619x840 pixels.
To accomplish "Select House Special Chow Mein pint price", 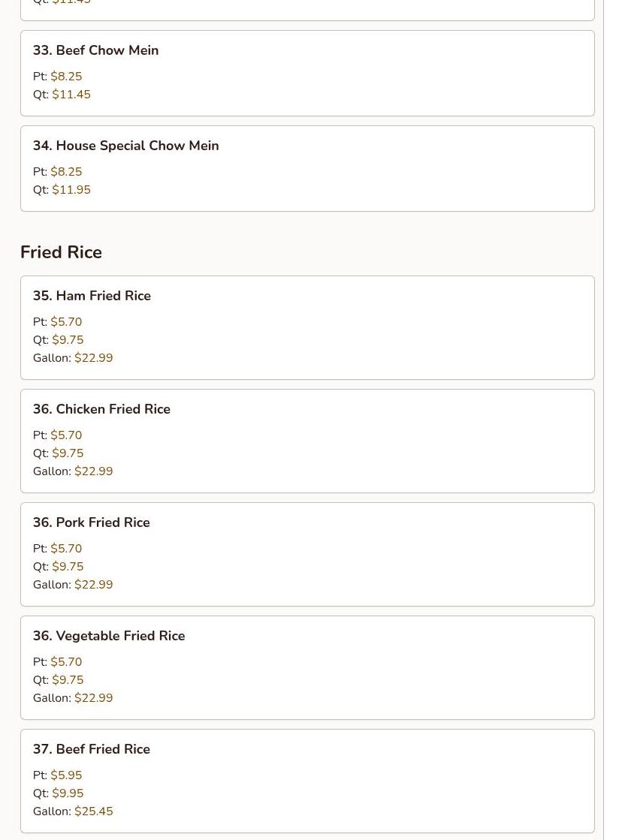I will pos(66,172).
